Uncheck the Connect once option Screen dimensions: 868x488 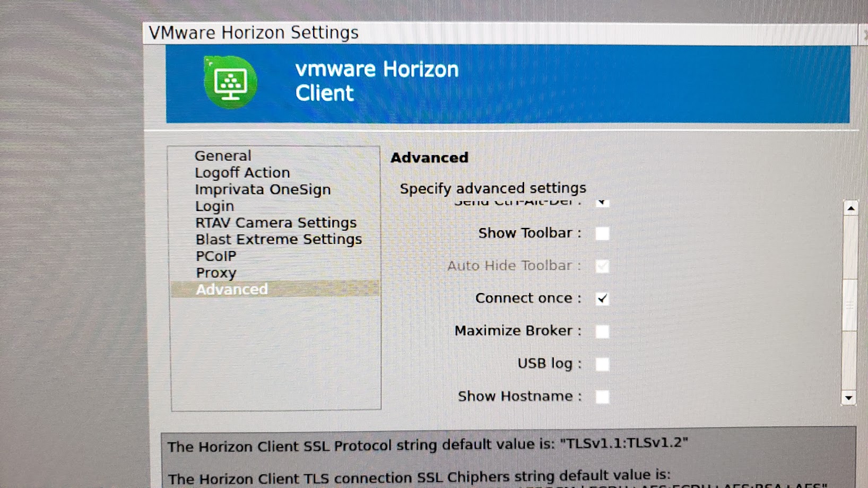point(602,298)
